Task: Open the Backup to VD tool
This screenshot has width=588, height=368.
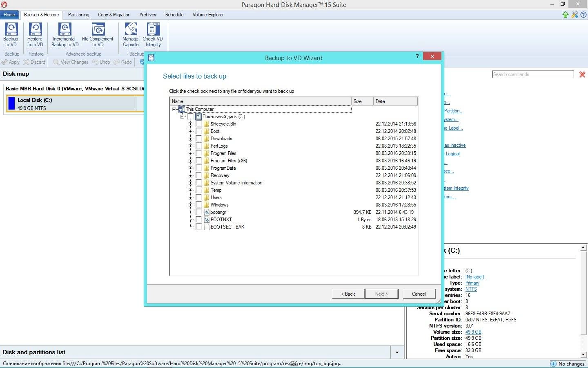Action: (x=11, y=35)
